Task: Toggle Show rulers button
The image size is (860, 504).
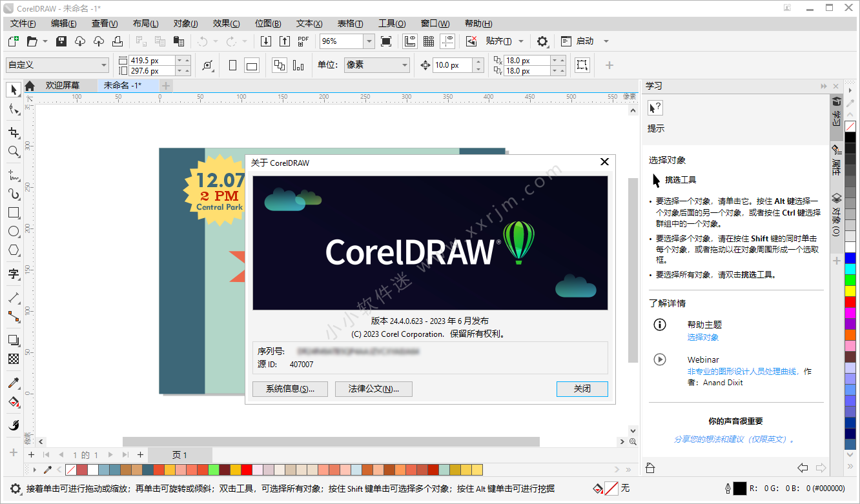Action: click(x=409, y=41)
